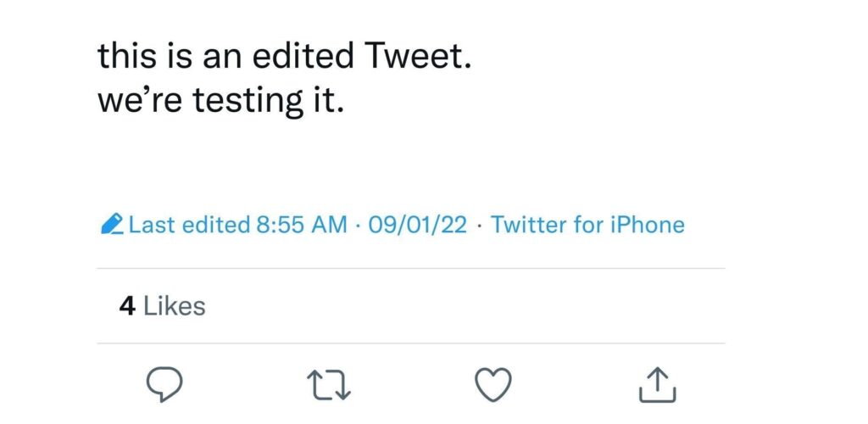
Task: Open the 'Twitter for iPhone' source link
Action: (x=587, y=225)
